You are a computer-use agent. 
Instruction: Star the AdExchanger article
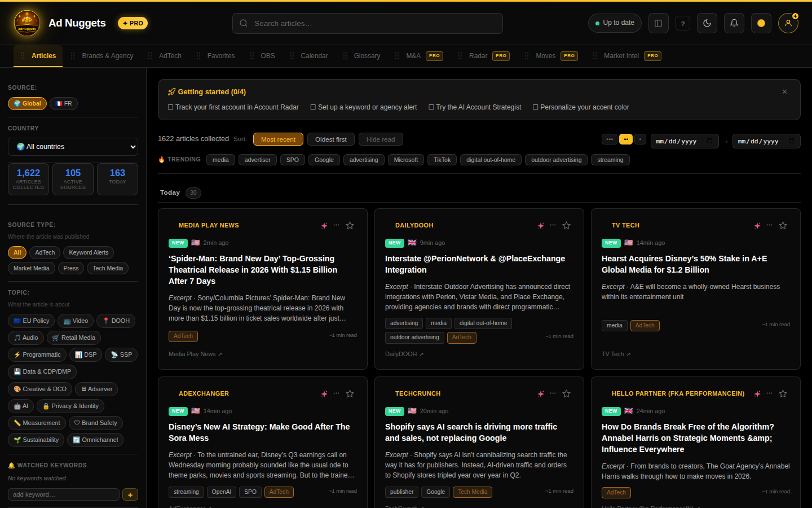(350, 393)
